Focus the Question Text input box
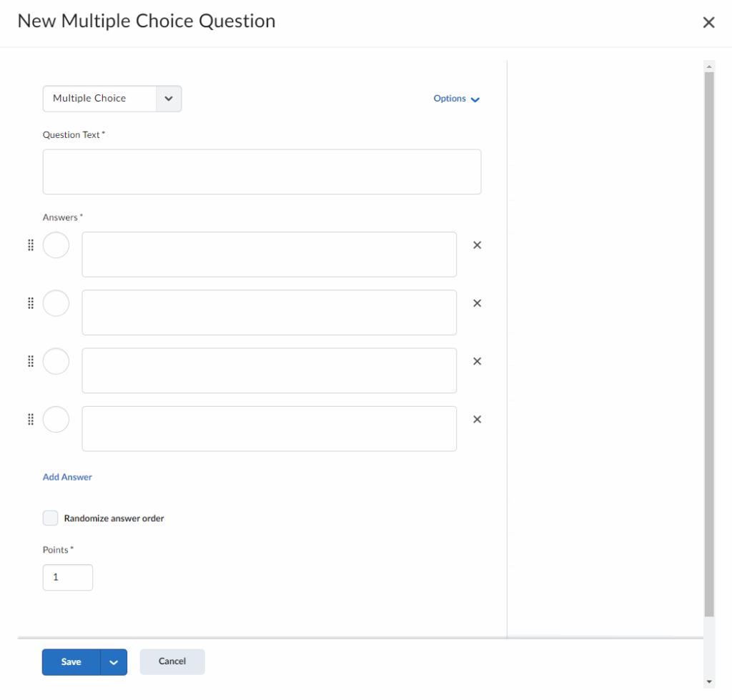The image size is (732, 700). (262, 172)
